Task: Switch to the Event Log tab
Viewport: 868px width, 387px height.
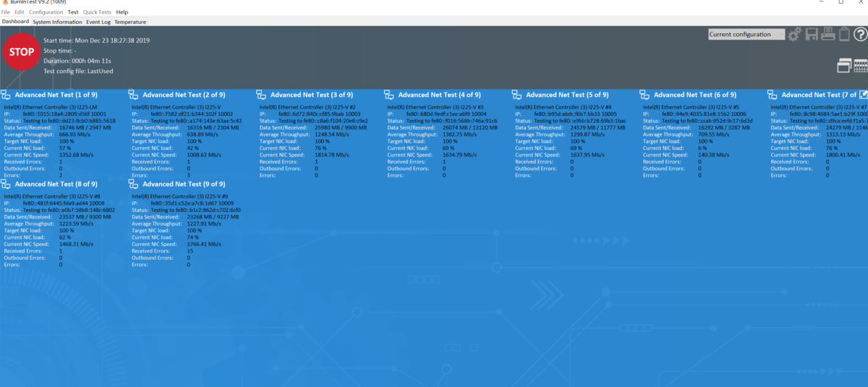Action: (98, 22)
